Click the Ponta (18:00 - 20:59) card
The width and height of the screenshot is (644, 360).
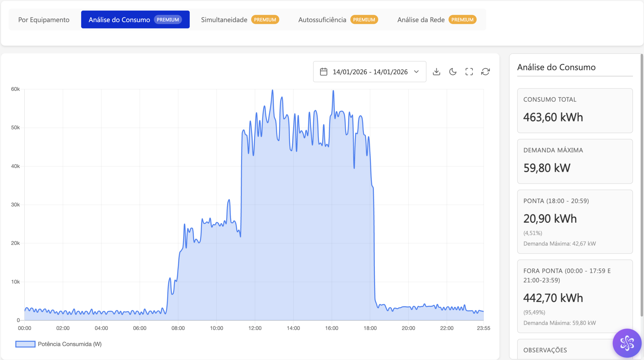575,222
